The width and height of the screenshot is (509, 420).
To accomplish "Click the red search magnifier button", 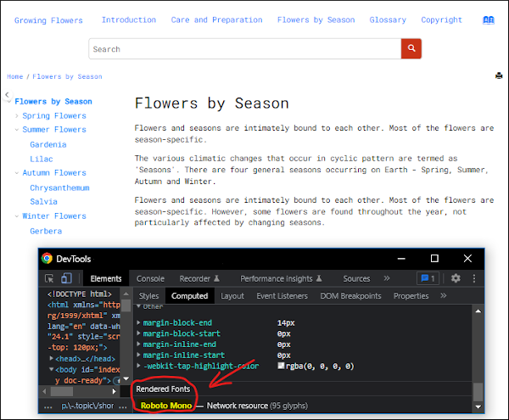I will (x=411, y=49).
